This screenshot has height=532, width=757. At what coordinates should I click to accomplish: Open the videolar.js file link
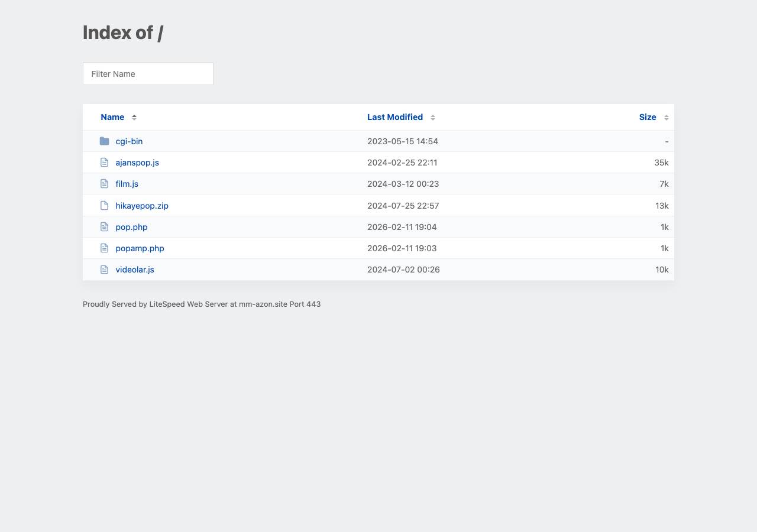pos(135,270)
